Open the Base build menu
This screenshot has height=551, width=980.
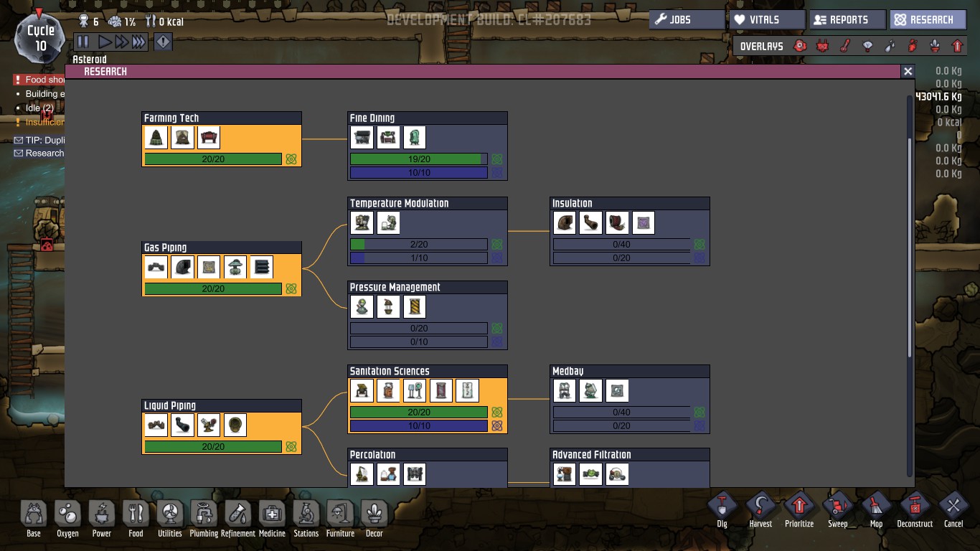[x=34, y=519]
